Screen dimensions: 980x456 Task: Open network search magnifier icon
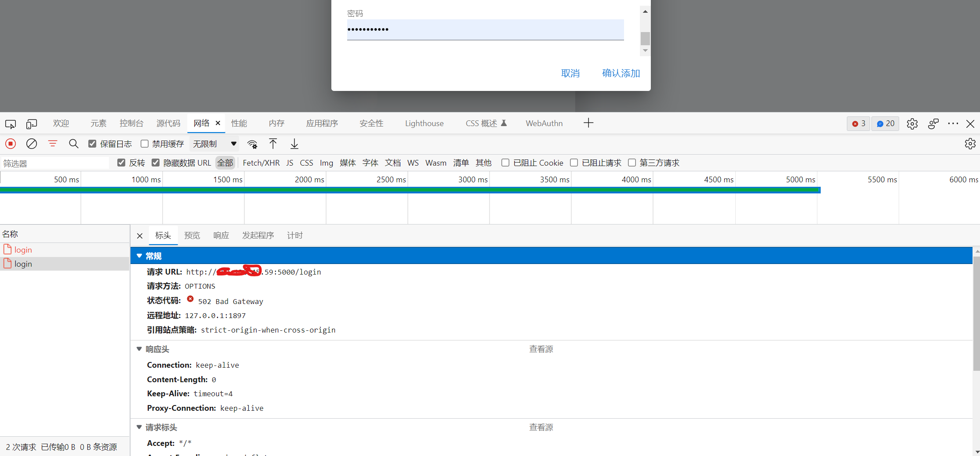click(x=74, y=144)
